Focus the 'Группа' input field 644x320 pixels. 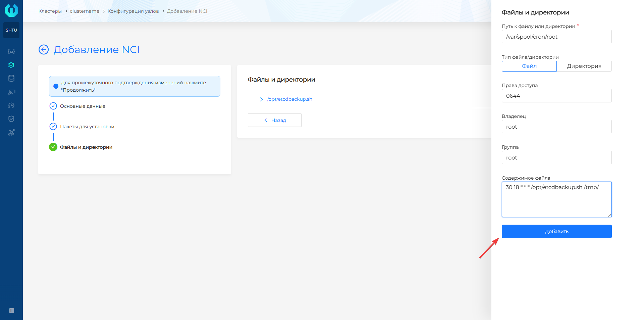pos(557,157)
